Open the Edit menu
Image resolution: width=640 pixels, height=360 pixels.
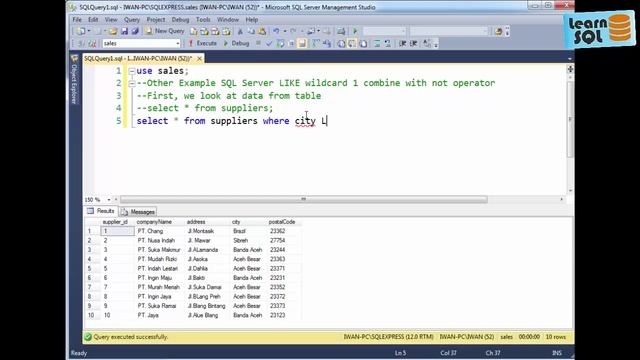pyautogui.click(x=93, y=20)
